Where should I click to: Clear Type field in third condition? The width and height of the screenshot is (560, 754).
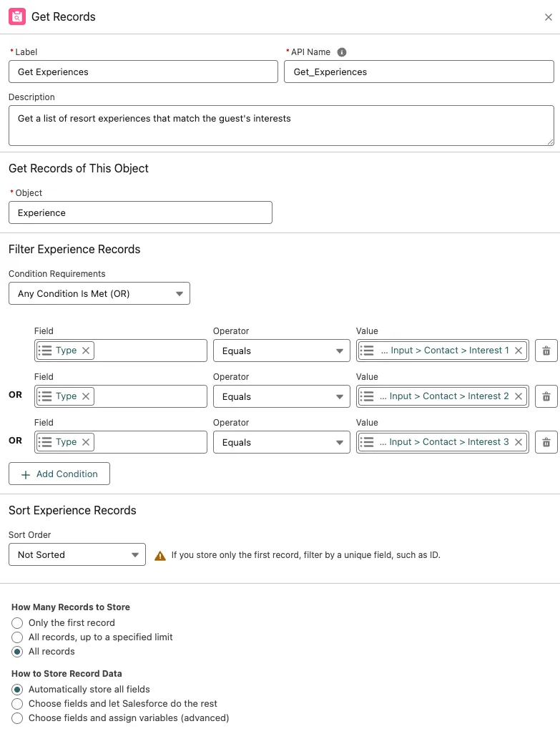coord(86,442)
